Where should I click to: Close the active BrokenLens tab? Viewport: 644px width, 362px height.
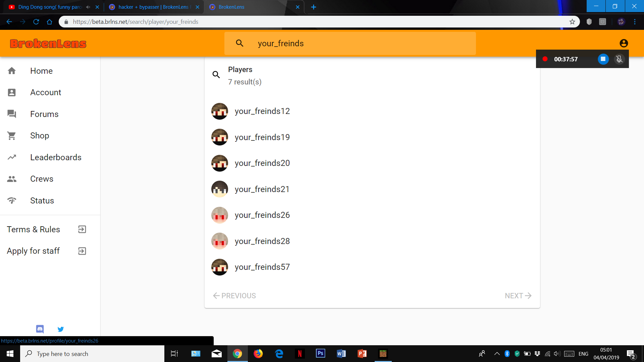coord(298,7)
